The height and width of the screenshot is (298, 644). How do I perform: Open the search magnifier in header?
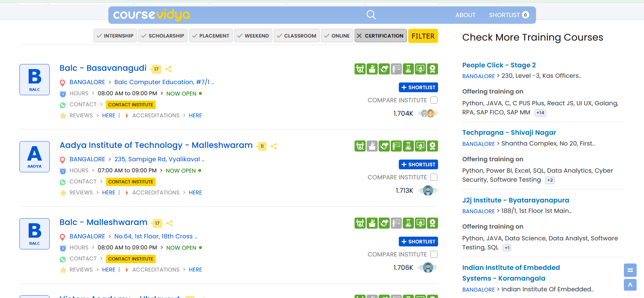coord(371,15)
